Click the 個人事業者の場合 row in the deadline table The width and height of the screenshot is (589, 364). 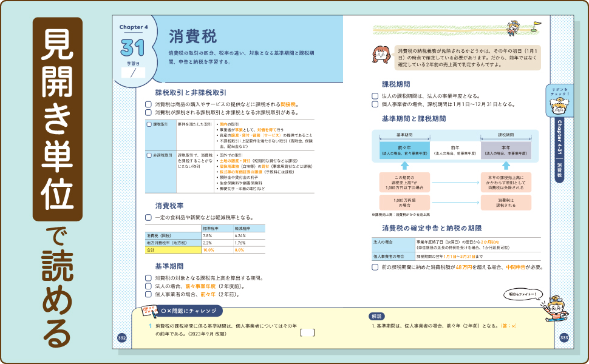click(x=457, y=256)
